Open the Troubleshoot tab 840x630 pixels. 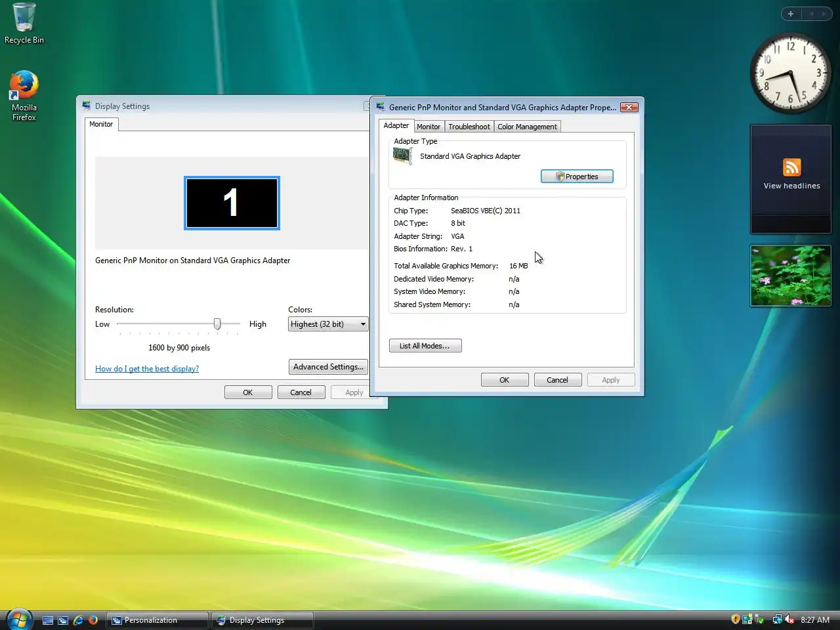[x=469, y=127]
